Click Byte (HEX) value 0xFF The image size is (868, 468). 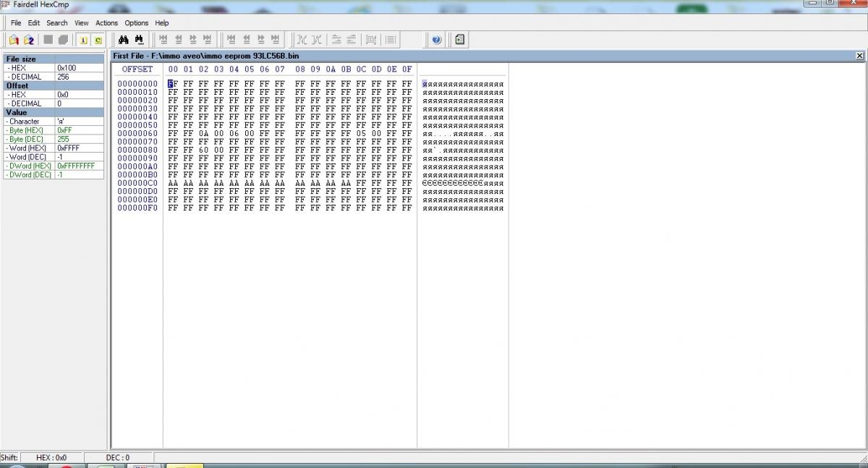pyautogui.click(x=80, y=130)
